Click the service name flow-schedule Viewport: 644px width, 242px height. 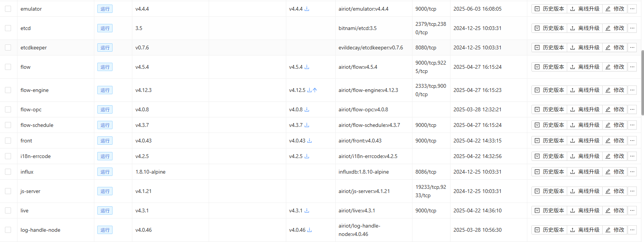tap(37, 125)
